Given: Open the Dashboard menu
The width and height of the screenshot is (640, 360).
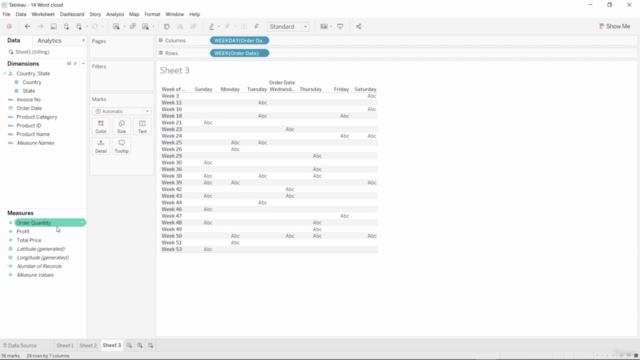Looking at the screenshot, I should (x=72, y=14).
